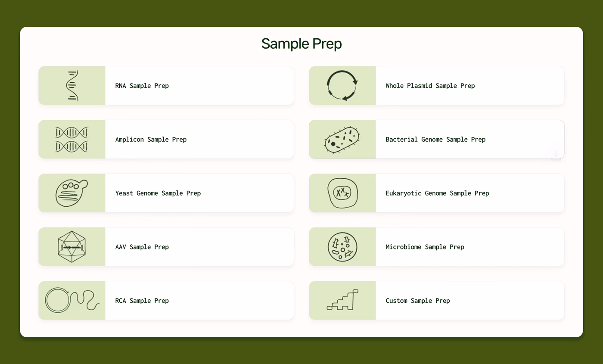Select Amplicon Sample Prep text
The width and height of the screenshot is (603, 364).
point(151,140)
